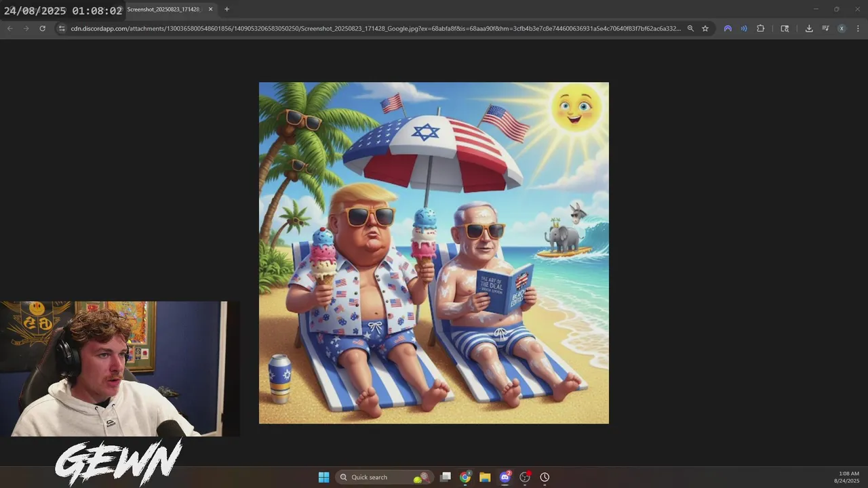Click the blue sound-wave extension icon
This screenshot has height=488, width=868.
[x=744, y=28]
